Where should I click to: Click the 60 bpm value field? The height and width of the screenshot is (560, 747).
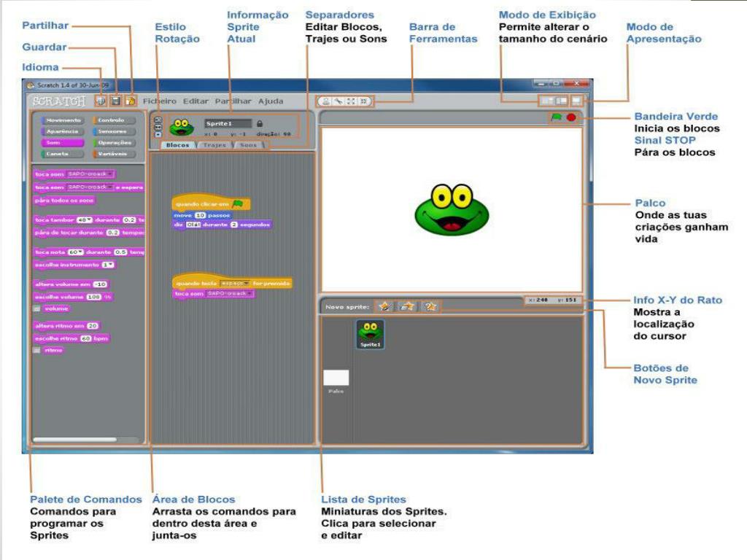click(x=86, y=338)
